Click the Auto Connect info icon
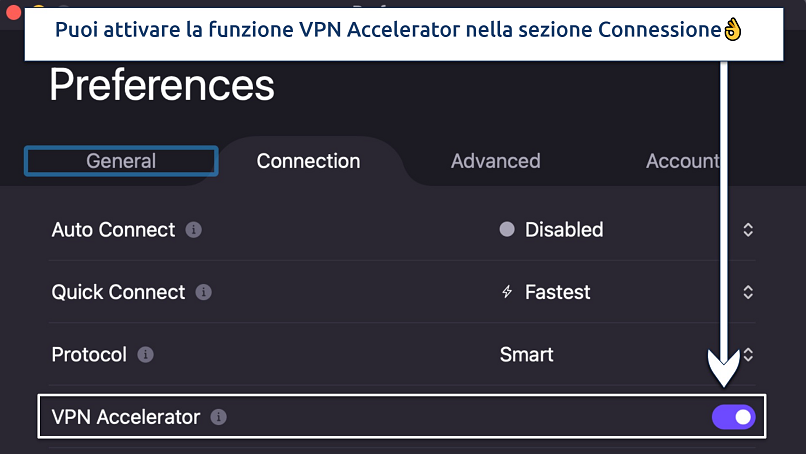This screenshot has height=454, width=806. click(x=194, y=230)
